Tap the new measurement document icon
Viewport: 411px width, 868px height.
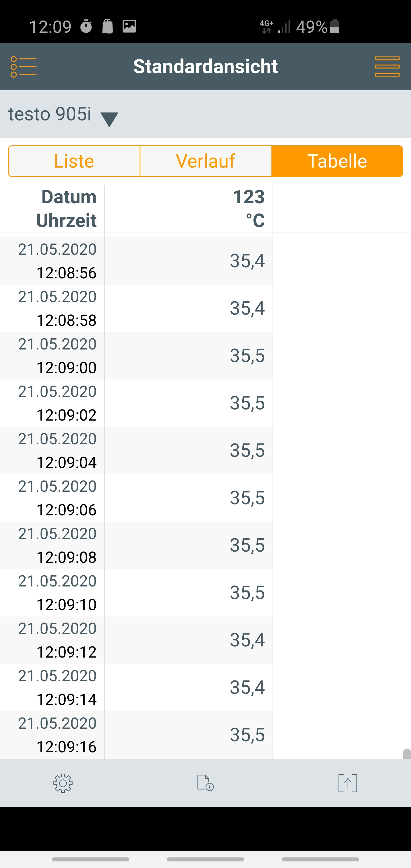[x=205, y=782]
